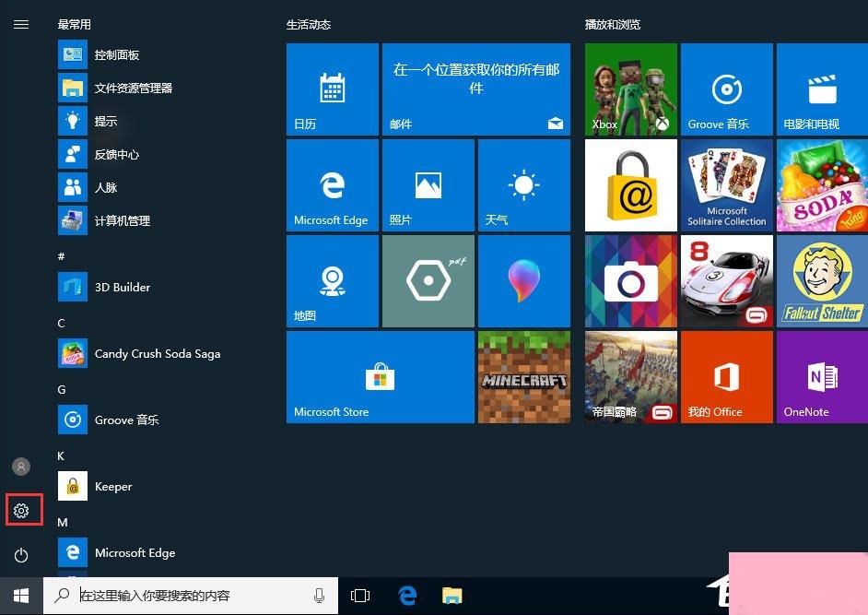The image size is (868, 615).
Task: Launch the Microsoft Edge tile
Action: click(332, 185)
